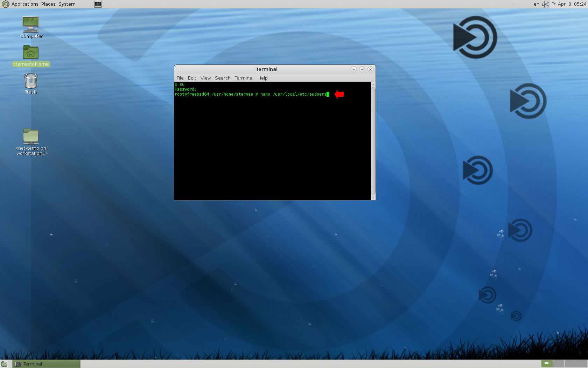Click the 'Password:' line in terminal
588x368 pixels.
pos(185,89)
